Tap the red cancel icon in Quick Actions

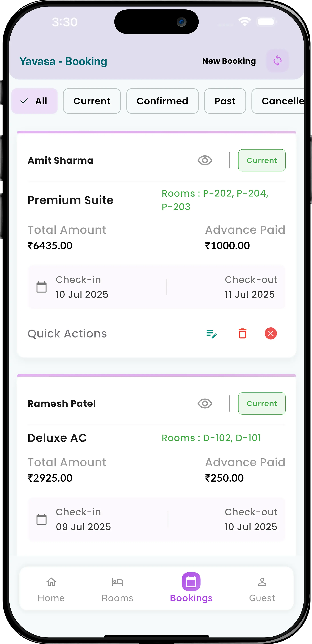click(x=271, y=333)
